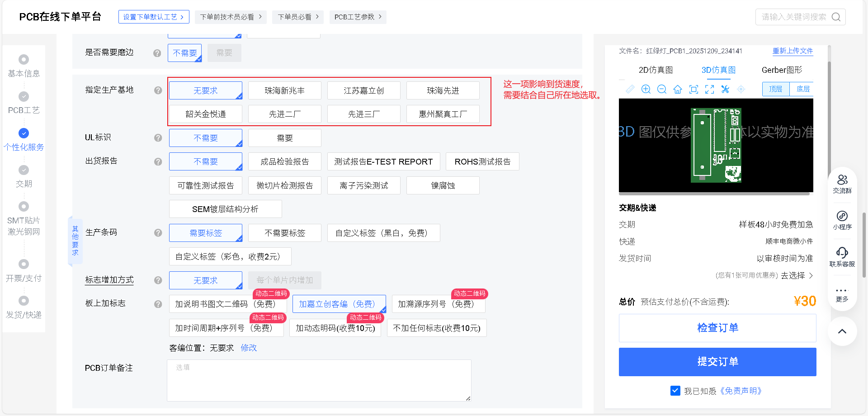Open 下单前技术员必看 guide
868x416 pixels.
point(231,16)
